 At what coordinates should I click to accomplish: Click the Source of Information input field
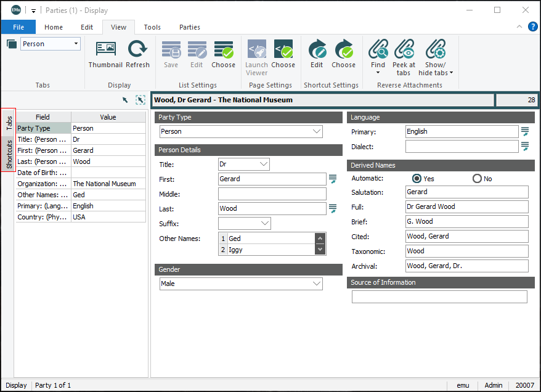[439, 296]
